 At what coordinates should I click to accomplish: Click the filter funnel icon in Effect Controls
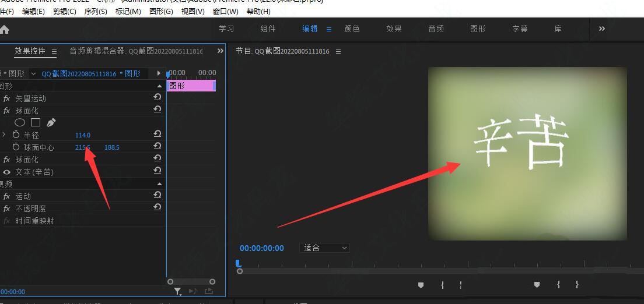[x=178, y=291]
